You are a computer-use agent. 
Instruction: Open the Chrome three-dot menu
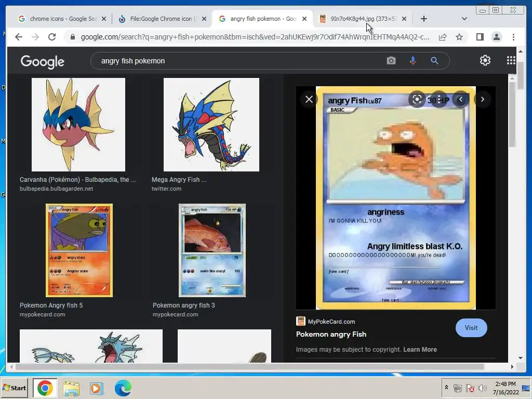click(x=513, y=37)
